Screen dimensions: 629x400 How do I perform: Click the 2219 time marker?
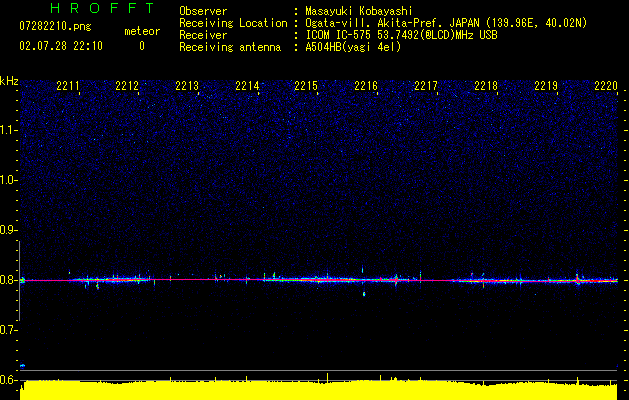pyautogui.click(x=546, y=86)
